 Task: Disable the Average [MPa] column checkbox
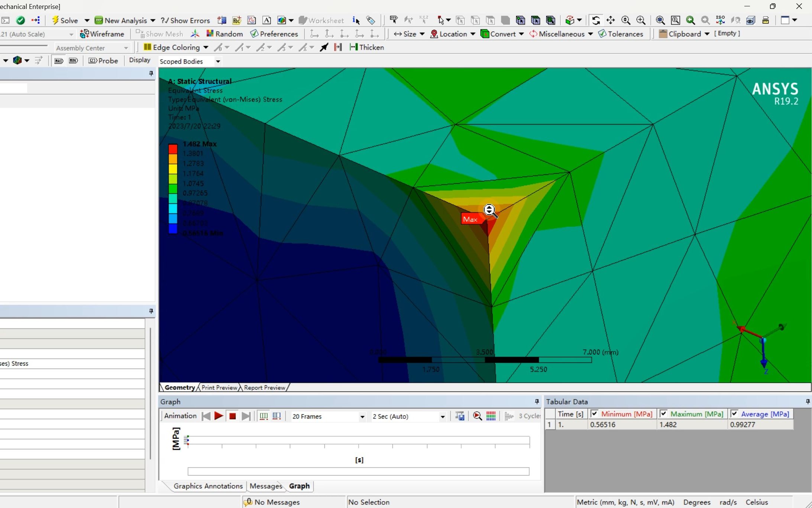coord(735,414)
